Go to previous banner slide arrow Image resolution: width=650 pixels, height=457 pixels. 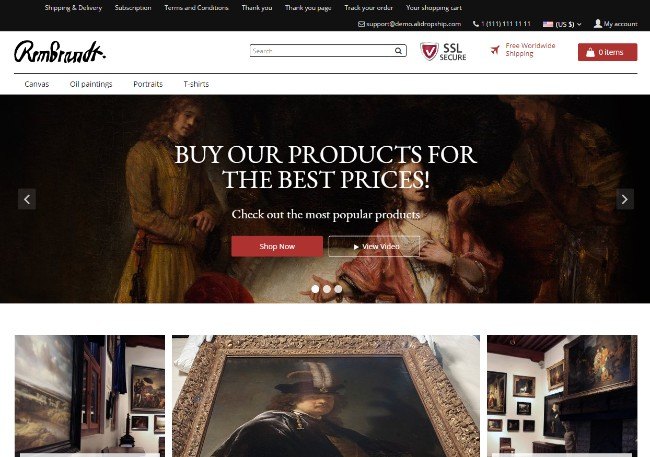[x=27, y=199]
